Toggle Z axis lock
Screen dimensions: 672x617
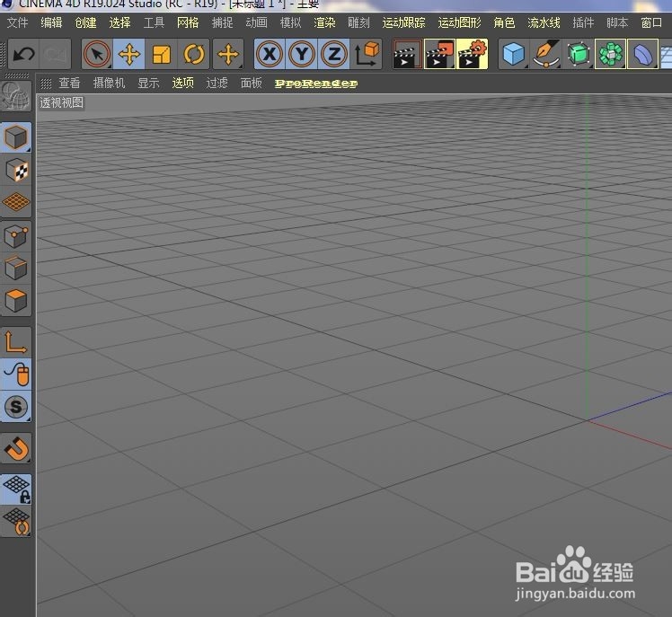tap(334, 54)
